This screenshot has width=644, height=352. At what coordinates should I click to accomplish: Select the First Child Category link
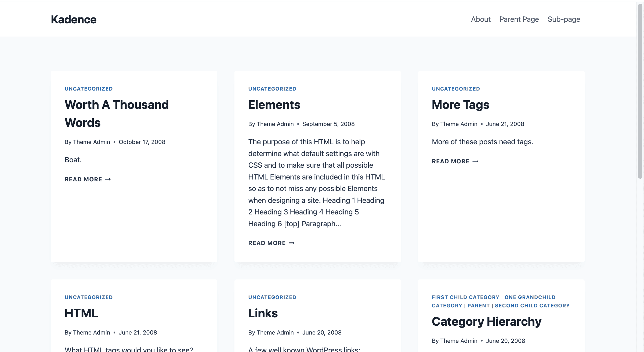(465, 297)
